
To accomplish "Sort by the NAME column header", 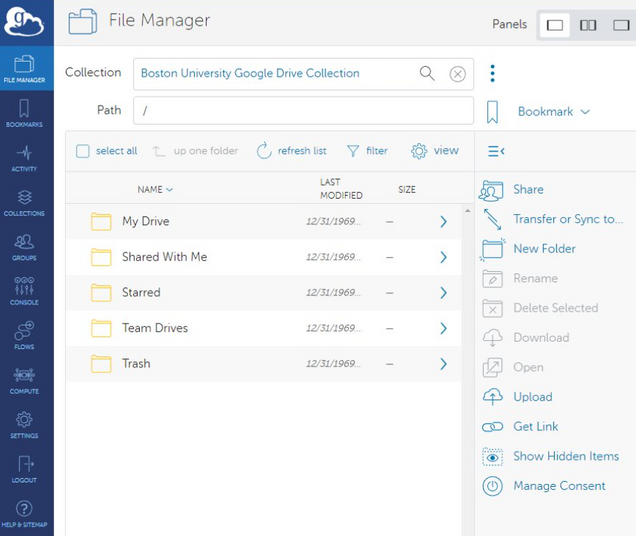I will [155, 189].
